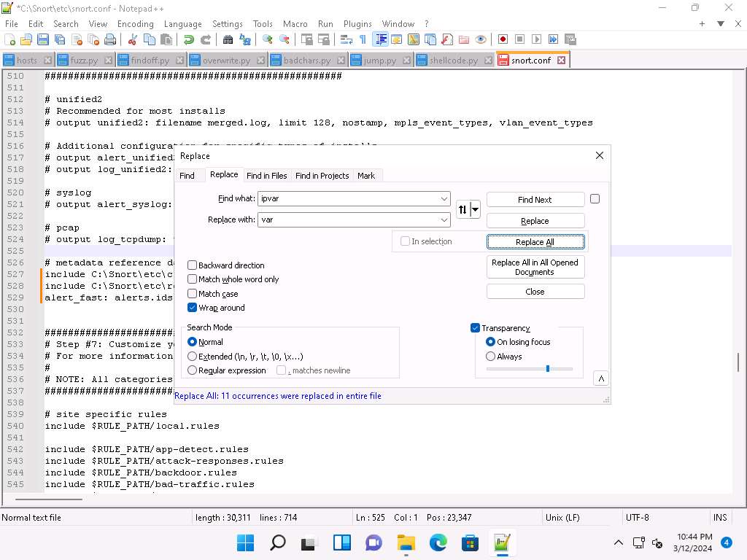Open the Find what dropdown
This screenshot has width=747, height=560.
click(x=444, y=198)
